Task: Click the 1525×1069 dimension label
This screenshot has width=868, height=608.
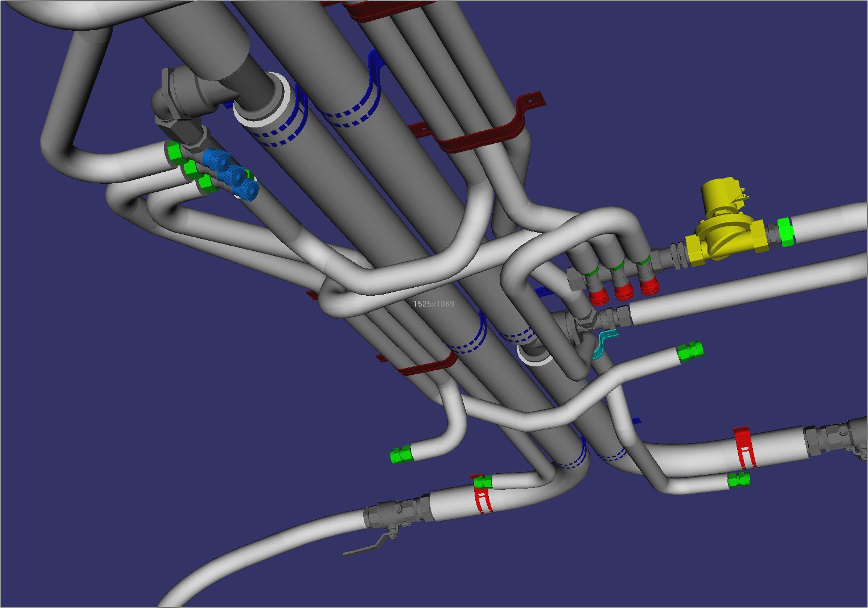Action: click(x=434, y=304)
